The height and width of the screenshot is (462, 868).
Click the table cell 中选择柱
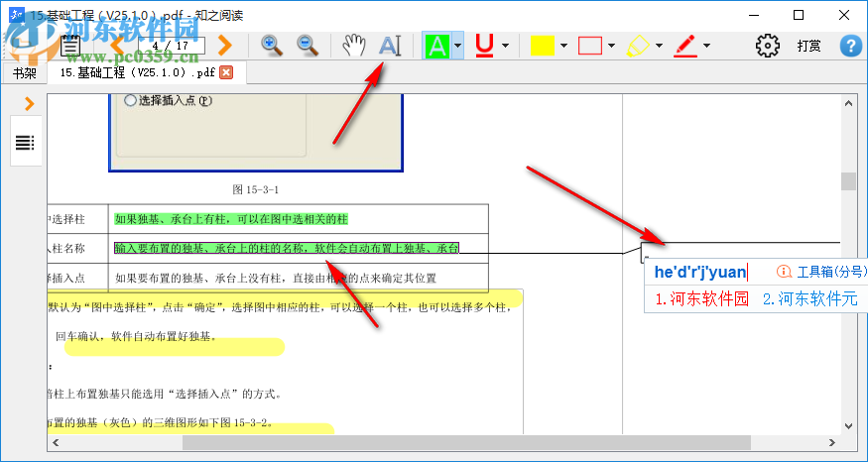click(x=67, y=220)
